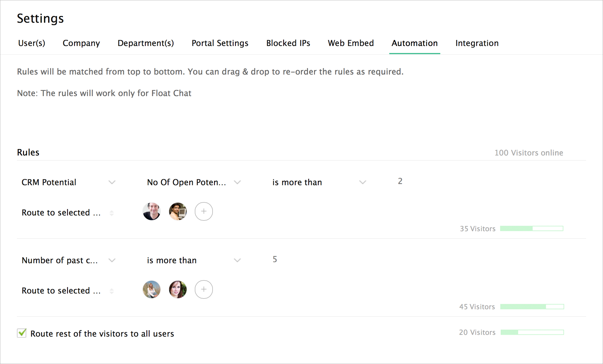Click the blonde agent avatar in second rule
Image resolution: width=603 pixels, height=364 pixels.
[152, 289]
